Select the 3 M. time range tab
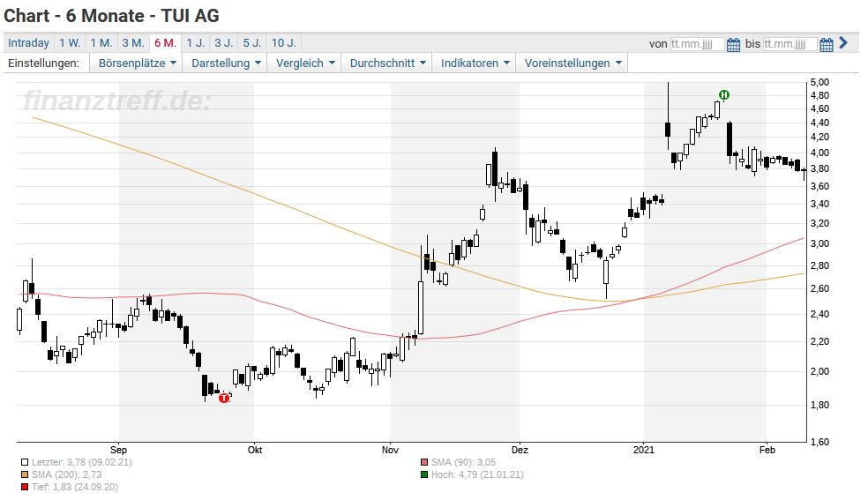 tap(133, 43)
